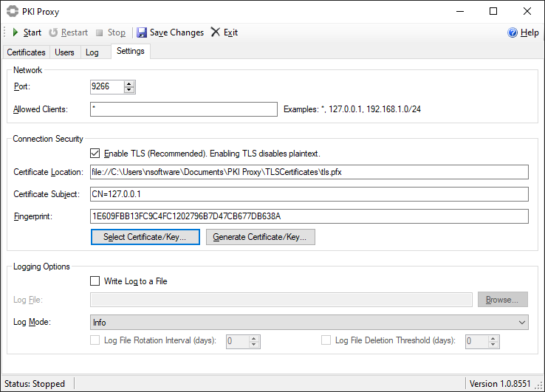The image size is (545, 392).
Task: Open the Users tab
Action: [65, 52]
